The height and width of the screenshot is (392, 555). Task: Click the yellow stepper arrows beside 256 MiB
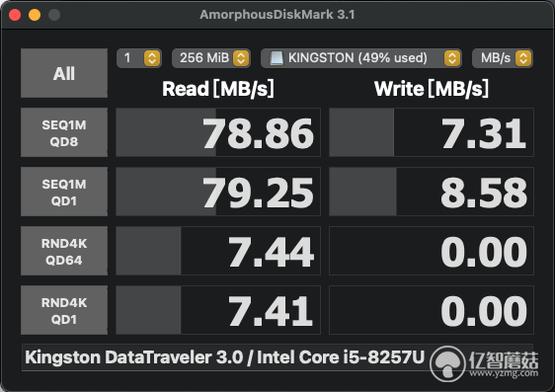click(241, 58)
